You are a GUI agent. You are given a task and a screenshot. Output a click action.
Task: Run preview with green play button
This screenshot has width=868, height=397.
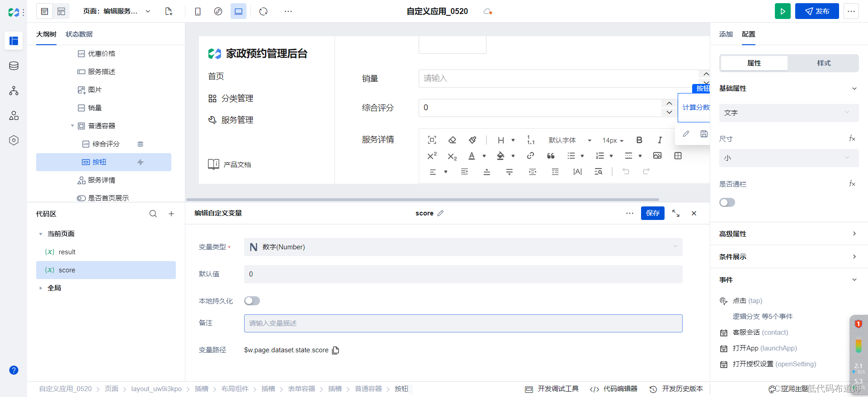click(x=783, y=11)
